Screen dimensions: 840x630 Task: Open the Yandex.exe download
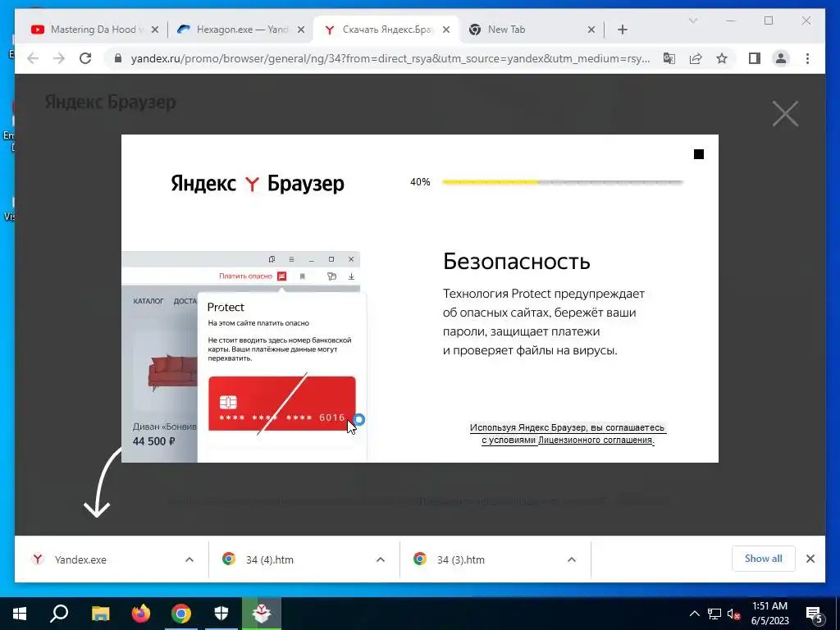click(80, 559)
